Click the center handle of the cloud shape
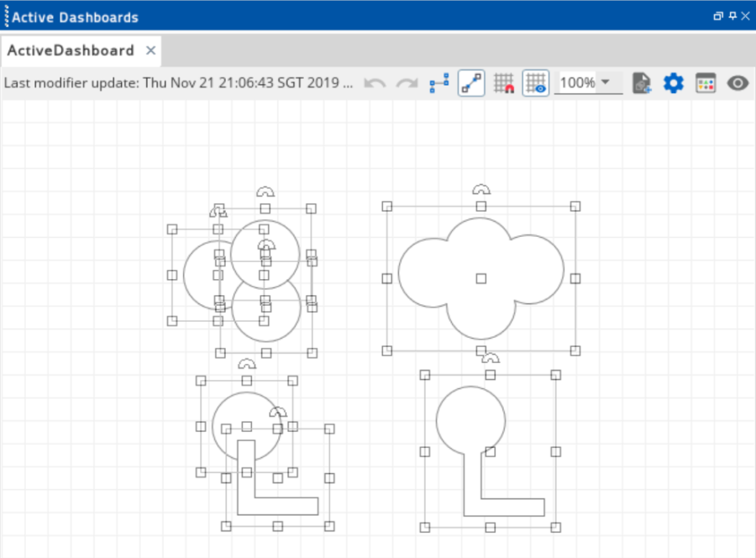 pos(480,278)
